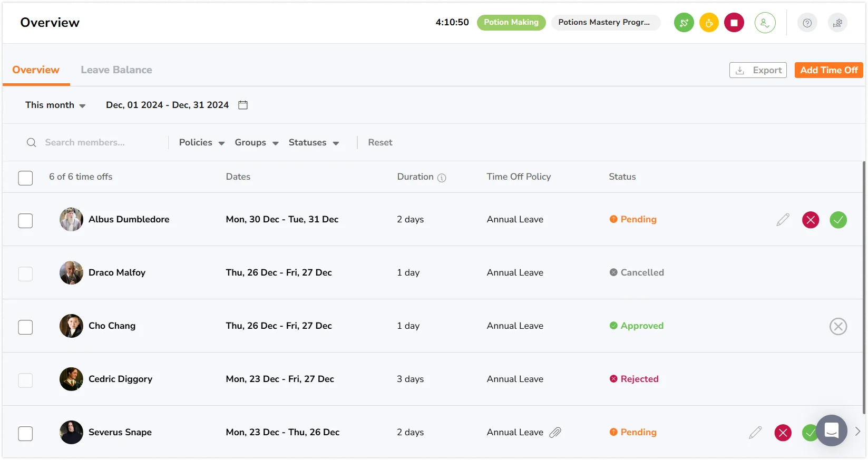Click the right arrow beside Severus Snape's row

[857, 431]
